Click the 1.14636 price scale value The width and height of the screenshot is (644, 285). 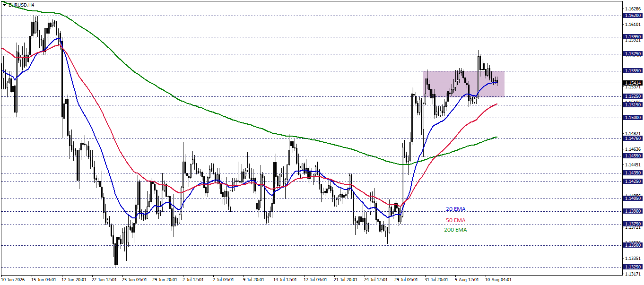(633, 149)
